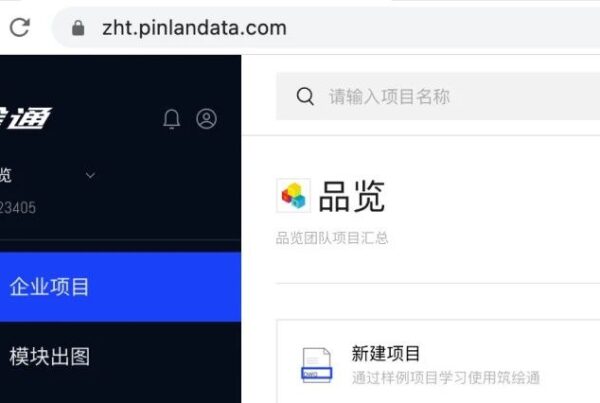Focus the 请输入项目名称 search field

438,96
